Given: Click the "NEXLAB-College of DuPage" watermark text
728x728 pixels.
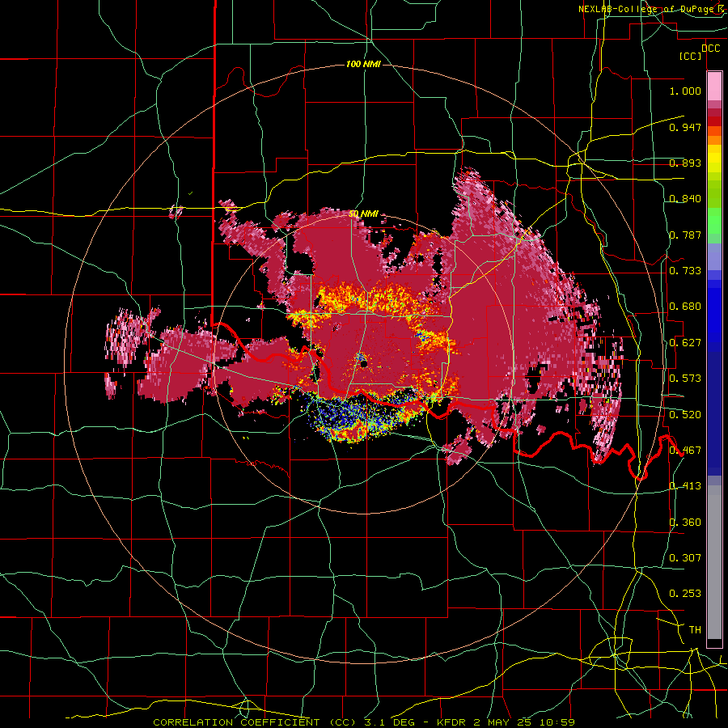Looking at the screenshot, I should pos(647,9).
